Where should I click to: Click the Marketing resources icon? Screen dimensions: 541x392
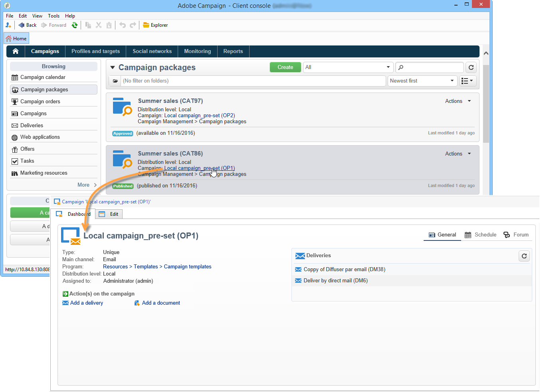15,173
